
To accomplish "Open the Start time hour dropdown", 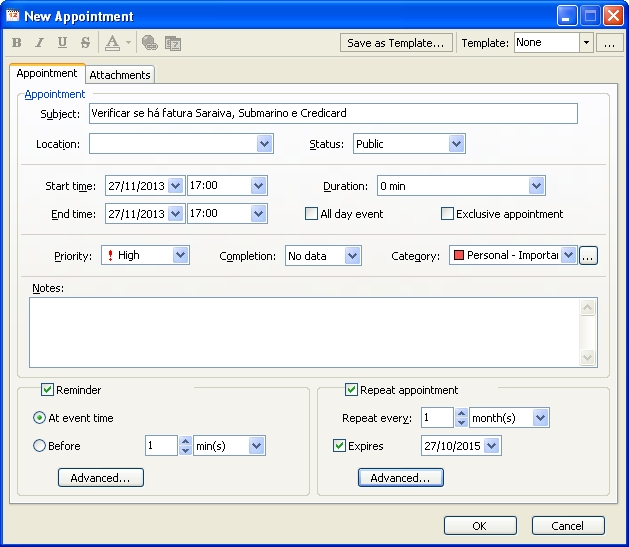I will (258, 186).
